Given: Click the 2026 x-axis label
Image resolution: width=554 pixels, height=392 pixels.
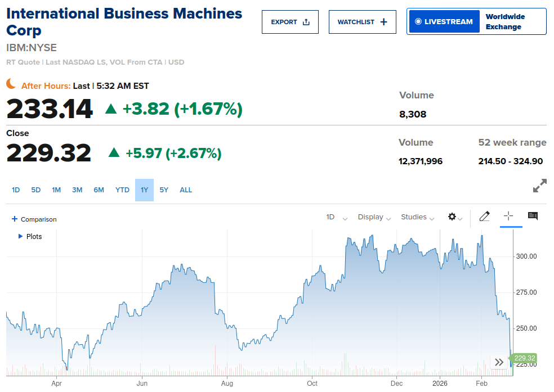Looking at the screenshot, I should click(x=440, y=384).
